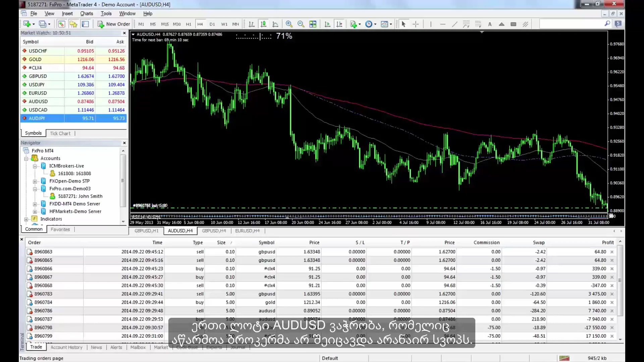Viewport: 644px width, 362px height.
Task: Select the Zoom In tool
Action: point(288,24)
